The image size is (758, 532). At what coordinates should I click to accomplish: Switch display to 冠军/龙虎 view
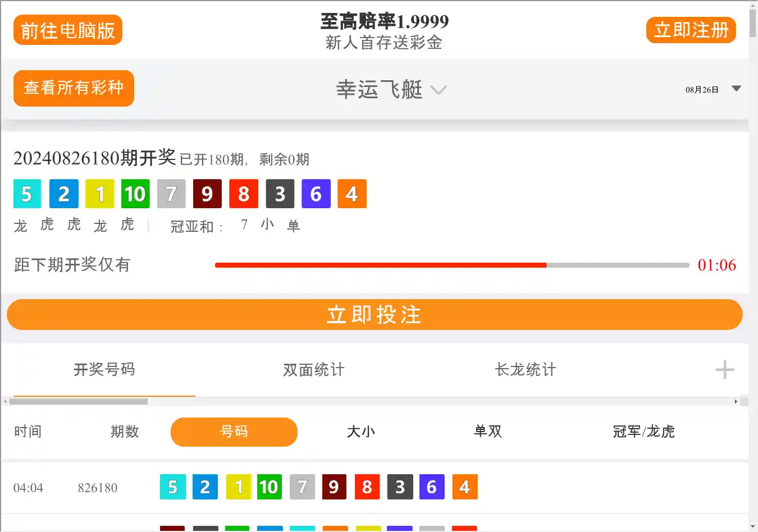click(x=643, y=432)
